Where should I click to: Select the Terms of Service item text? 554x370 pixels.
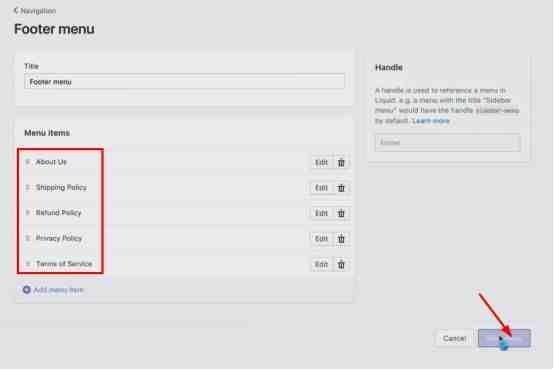[64, 264]
